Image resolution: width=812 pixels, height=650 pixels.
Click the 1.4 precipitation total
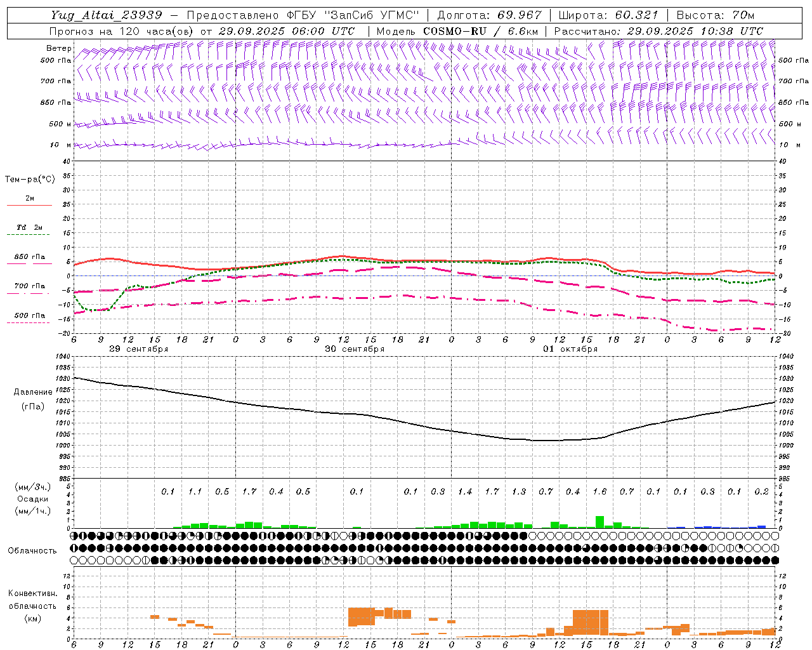(x=465, y=492)
